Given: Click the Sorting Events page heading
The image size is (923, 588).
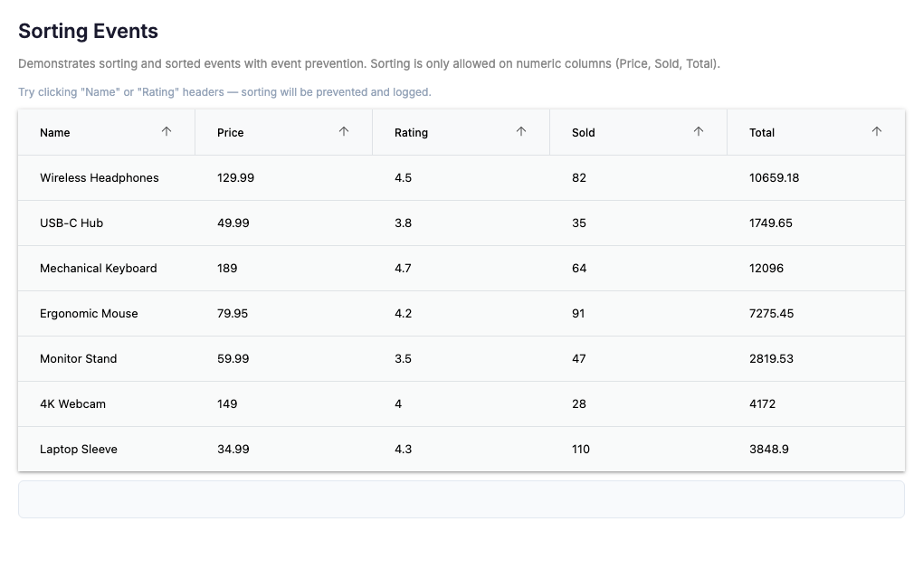Looking at the screenshot, I should pyautogui.click(x=89, y=32).
